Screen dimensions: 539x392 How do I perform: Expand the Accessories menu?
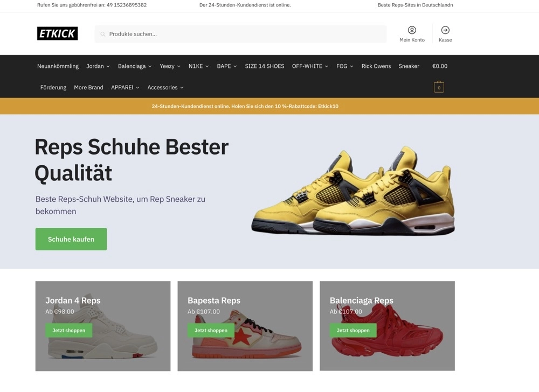[x=165, y=88]
